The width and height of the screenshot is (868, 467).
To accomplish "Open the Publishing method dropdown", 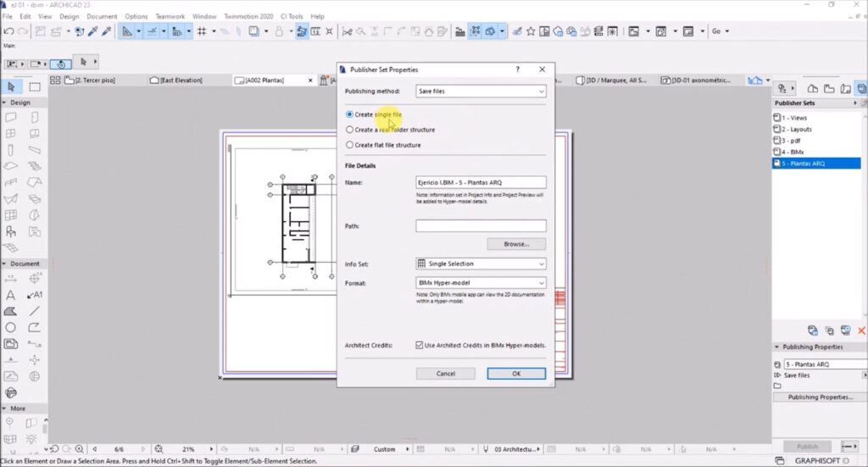I will (481, 92).
